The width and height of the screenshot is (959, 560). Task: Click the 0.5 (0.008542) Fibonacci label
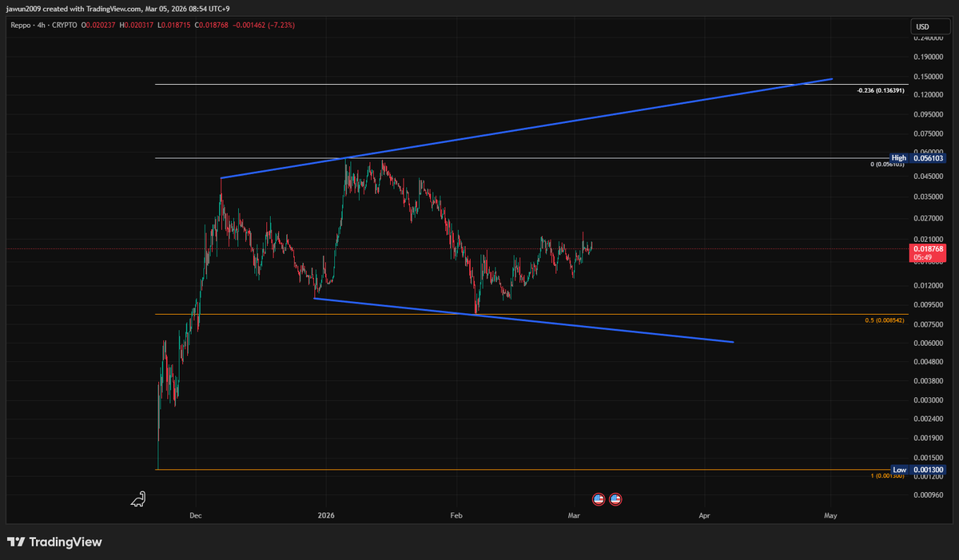(885, 320)
